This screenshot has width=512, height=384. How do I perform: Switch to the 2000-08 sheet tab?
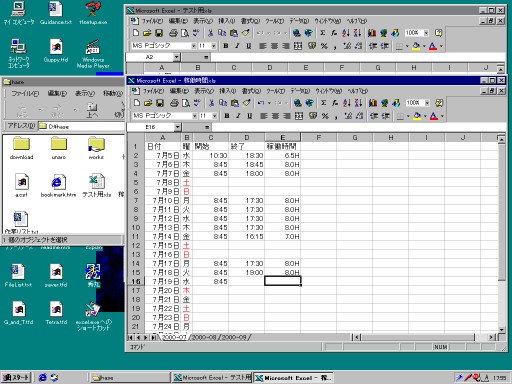pos(205,337)
